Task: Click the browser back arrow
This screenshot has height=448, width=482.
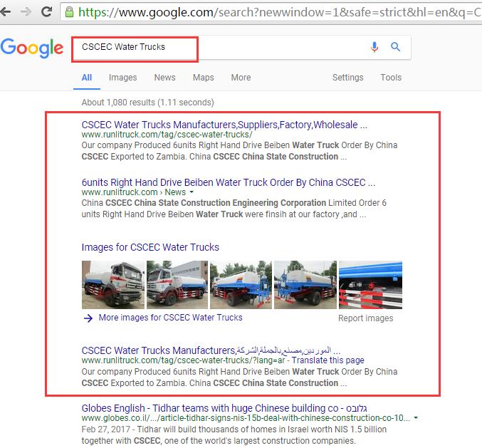Action: point(5,11)
